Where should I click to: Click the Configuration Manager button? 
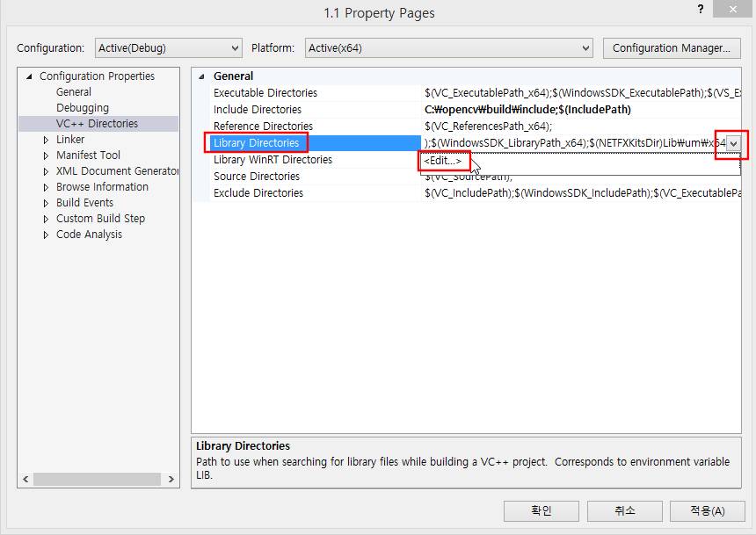[672, 47]
